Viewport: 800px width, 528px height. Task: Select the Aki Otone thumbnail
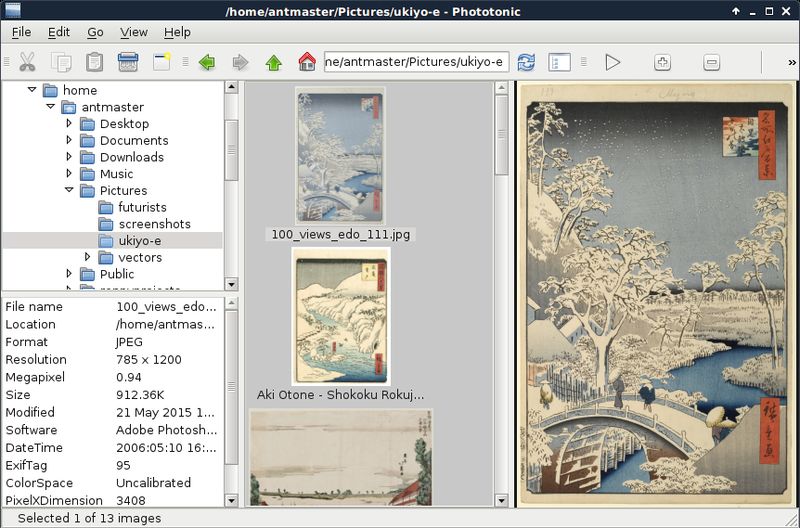click(x=341, y=316)
